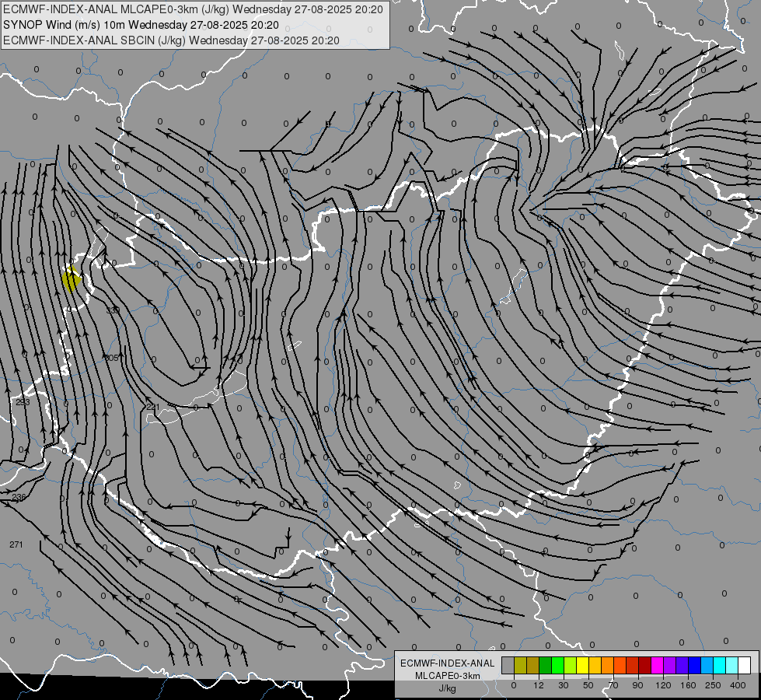Click the map value 293

click(x=23, y=402)
